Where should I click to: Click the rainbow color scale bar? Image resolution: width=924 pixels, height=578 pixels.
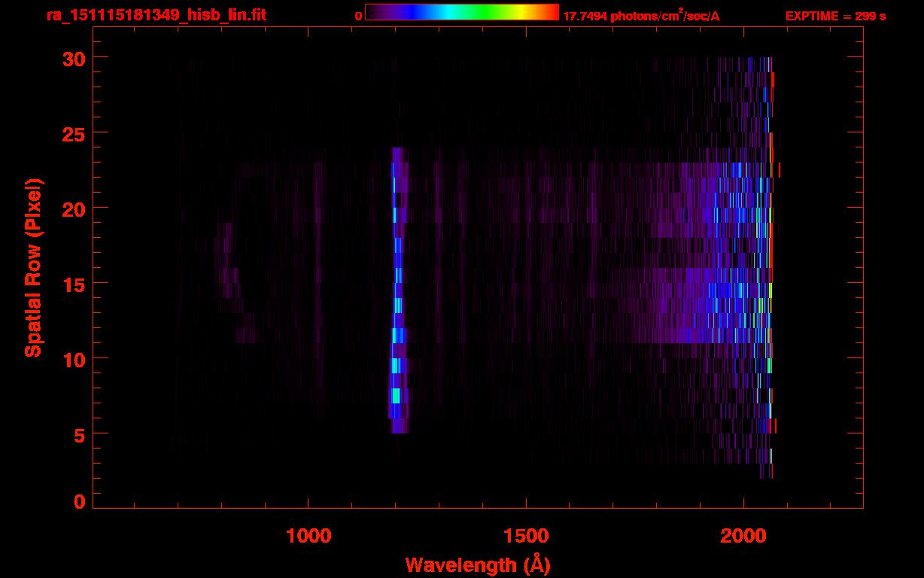click(x=462, y=12)
